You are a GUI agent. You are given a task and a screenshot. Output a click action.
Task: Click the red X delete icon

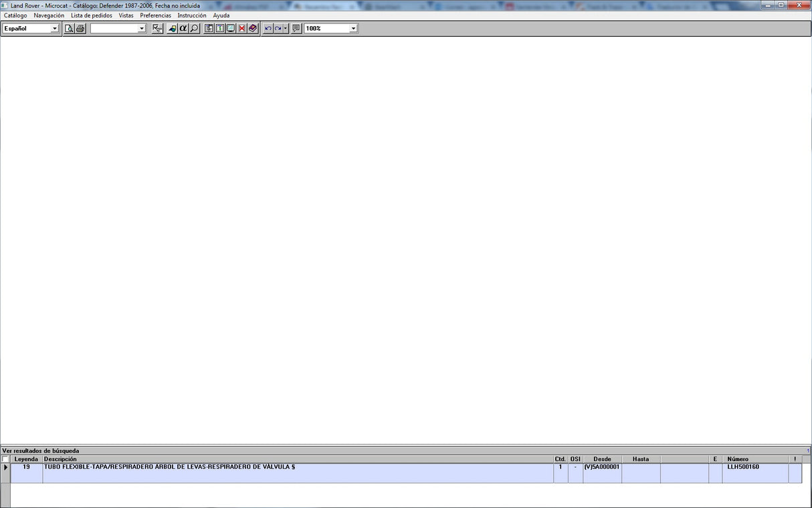coord(242,29)
